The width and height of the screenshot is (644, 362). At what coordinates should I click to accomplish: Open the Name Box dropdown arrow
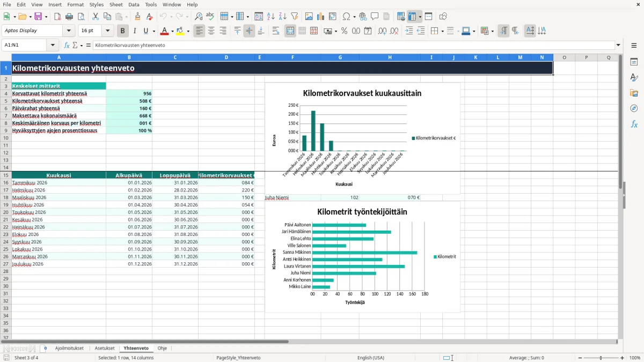tap(53, 46)
